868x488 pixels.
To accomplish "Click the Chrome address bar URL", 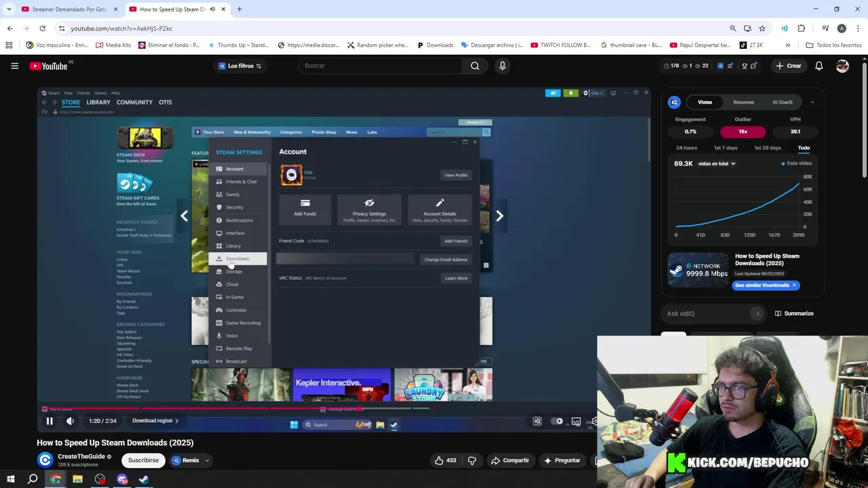I will 122,28.
